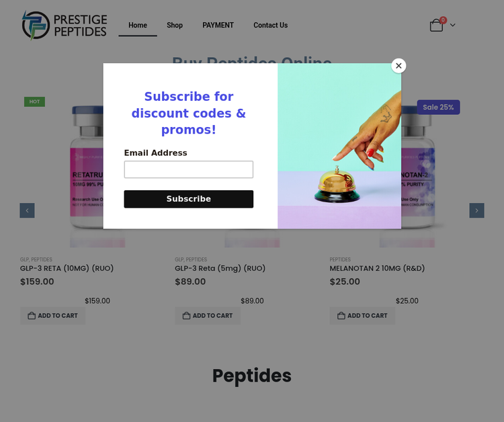Open the Shop menu item
504x422 pixels.
(175, 26)
